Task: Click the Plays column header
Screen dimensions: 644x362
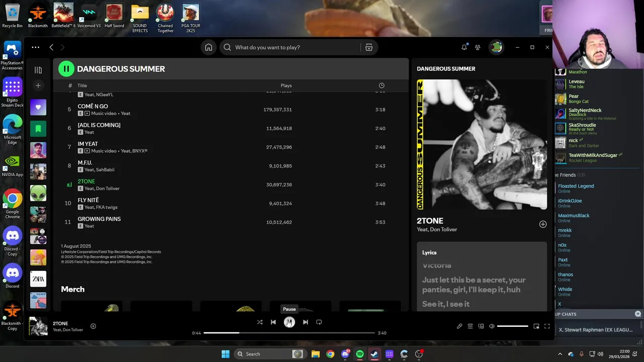Action: click(286, 85)
